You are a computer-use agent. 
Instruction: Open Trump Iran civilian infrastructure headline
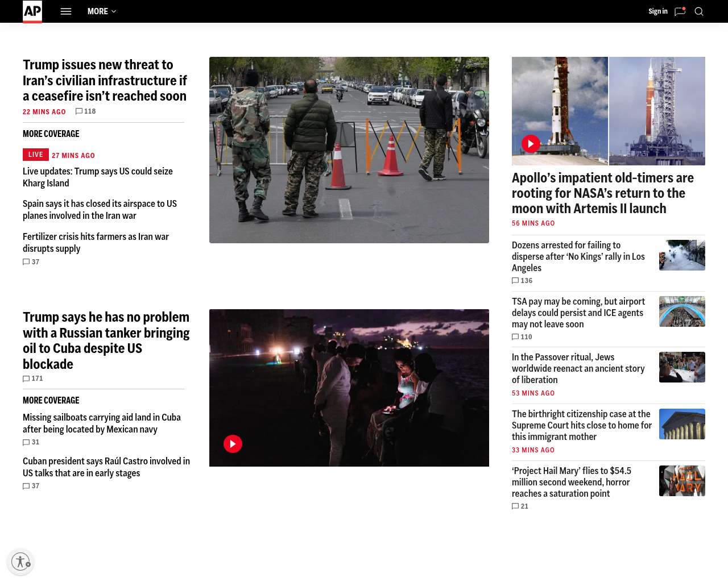[105, 80]
